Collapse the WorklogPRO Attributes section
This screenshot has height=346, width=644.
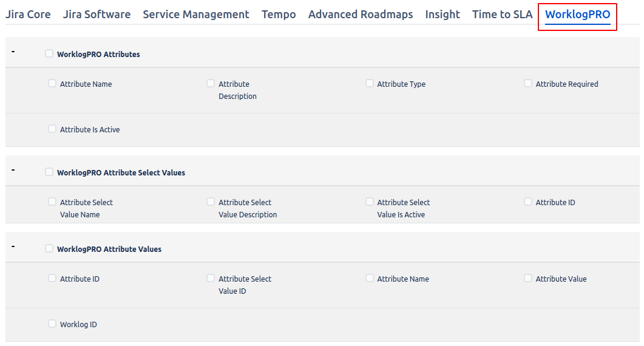pyautogui.click(x=13, y=52)
